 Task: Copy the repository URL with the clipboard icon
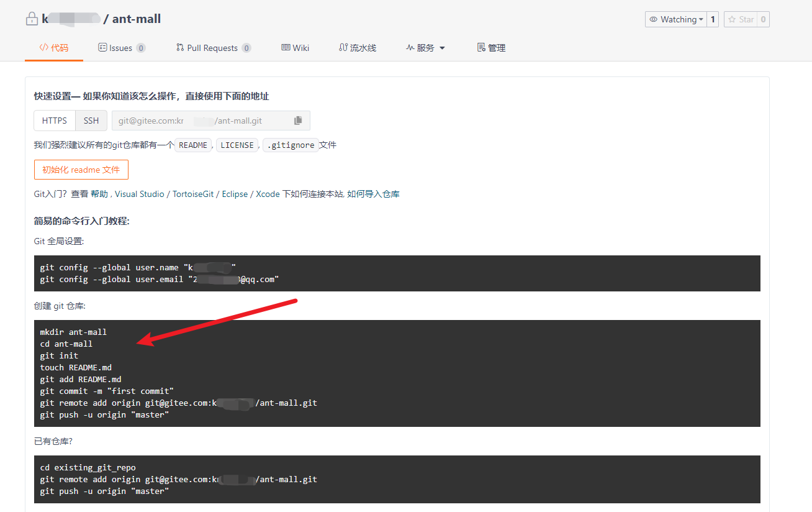tap(298, 121)
